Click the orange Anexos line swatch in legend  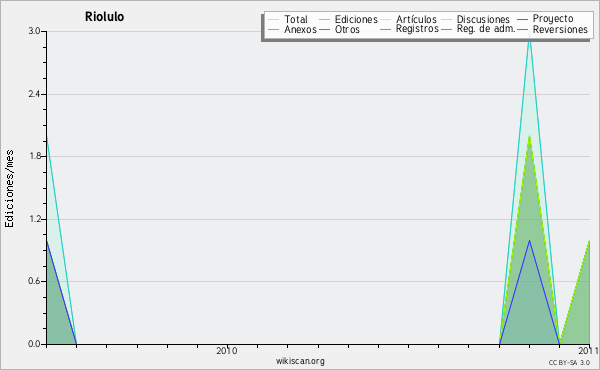coord(274,29)
